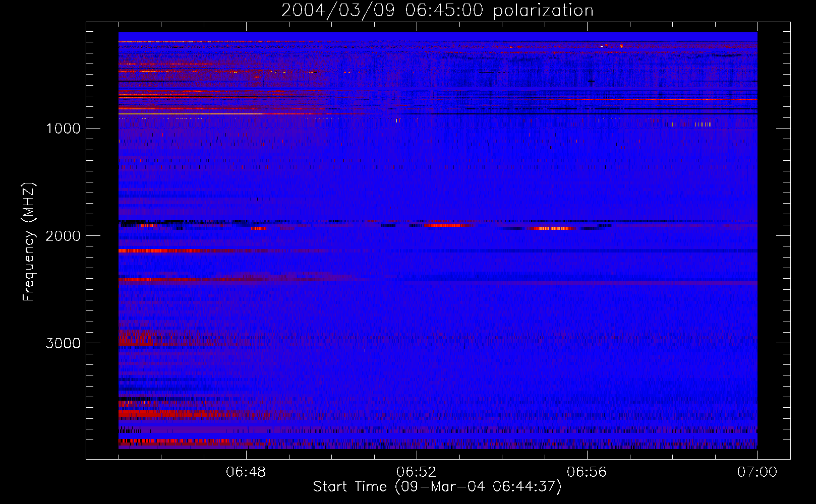Click the 06:56 time axis label

(x=587, y=472)
